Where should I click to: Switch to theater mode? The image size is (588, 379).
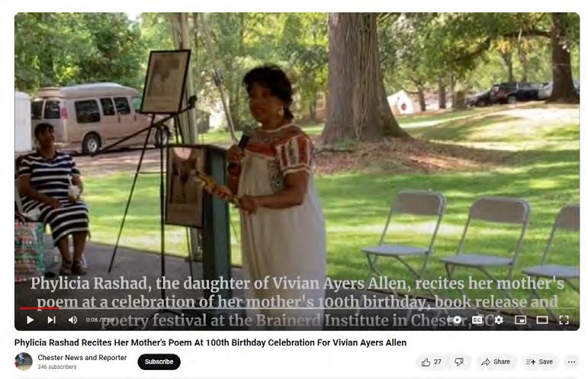(x=542, y=320)
